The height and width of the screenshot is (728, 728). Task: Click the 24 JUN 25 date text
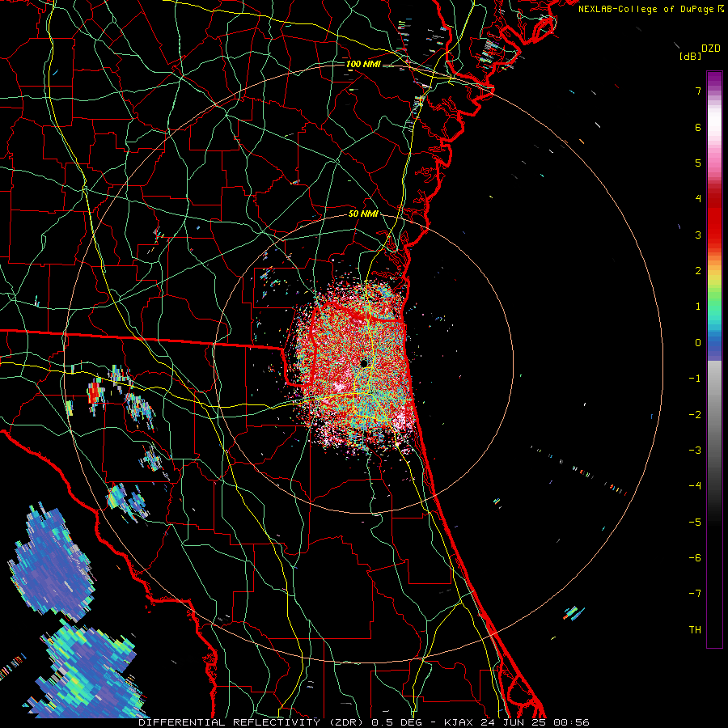point(514,722)
